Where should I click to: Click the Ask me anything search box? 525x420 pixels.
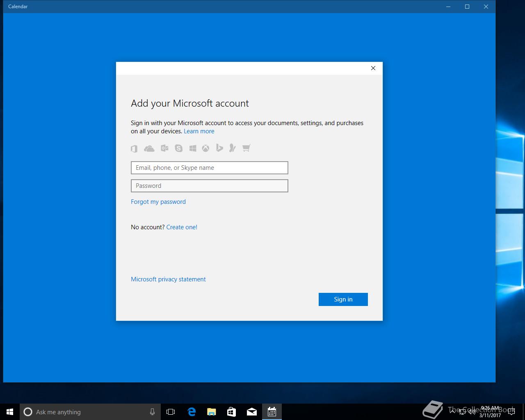tap(90, 412)
